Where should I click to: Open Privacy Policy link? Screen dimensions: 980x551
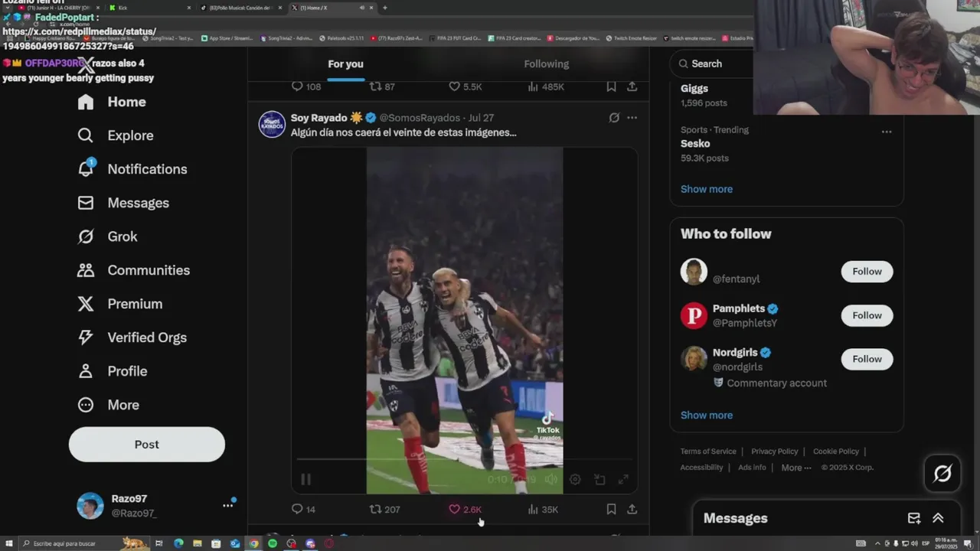coord(775,452)
